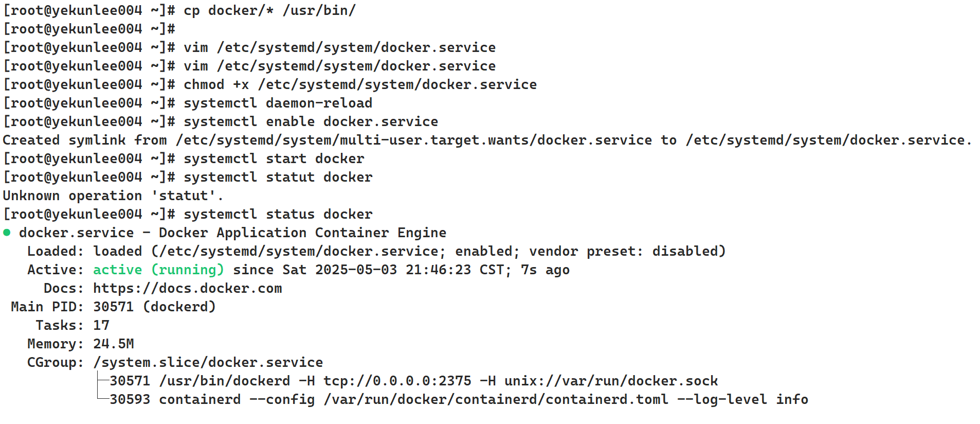
Task: Click the 'systemctl enable docker.service' command
Action: (311, 121)
